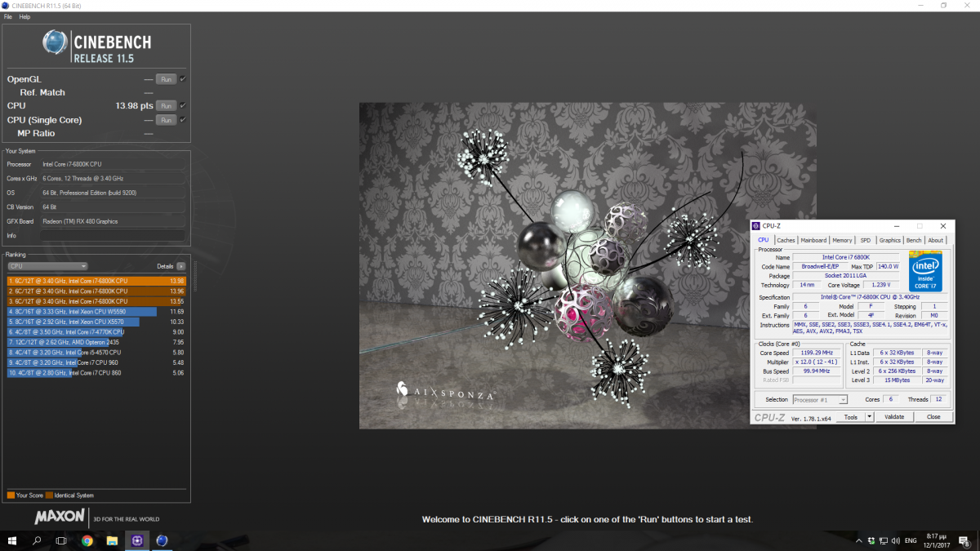Switch to the SPD tab in CPU-Z
980x551 pixels.
tap(866, 240)
